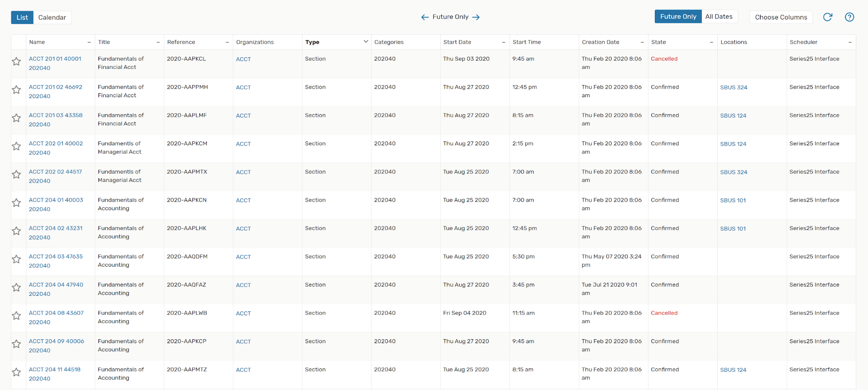The width and height of the screenshot is (868, 390).
Task: Click the previous arrow beside Future Only
Action: pyautogui.click(x=425, y=17)
